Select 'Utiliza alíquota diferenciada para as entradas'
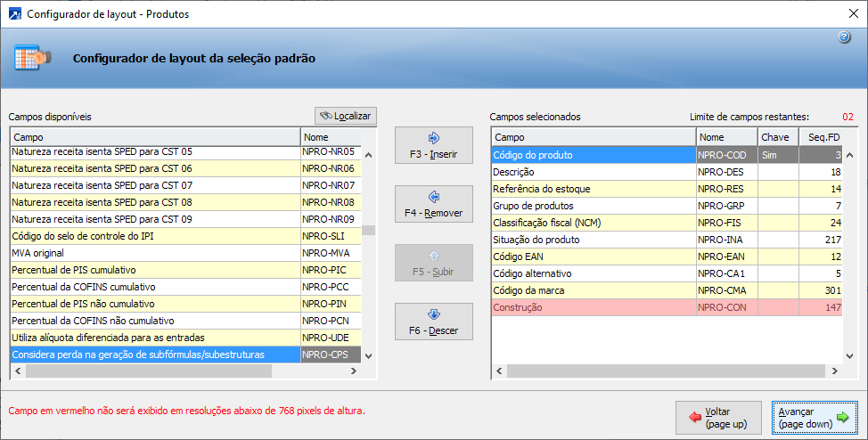868x440 pixels. pyautogui.click(x=186, y=338)
